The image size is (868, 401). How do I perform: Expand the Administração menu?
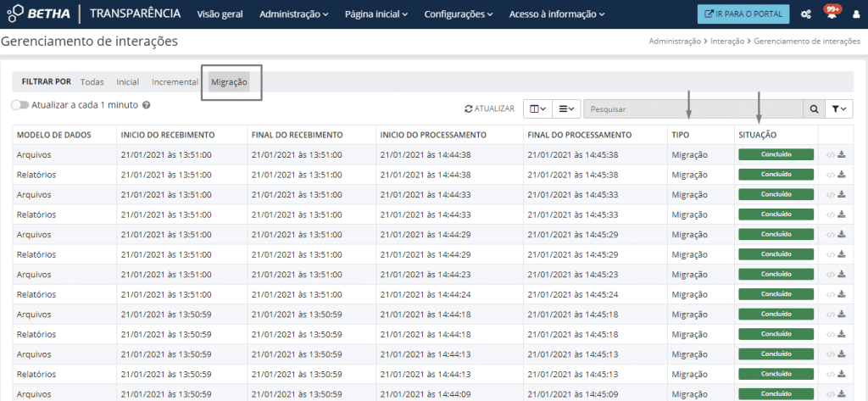294,14
